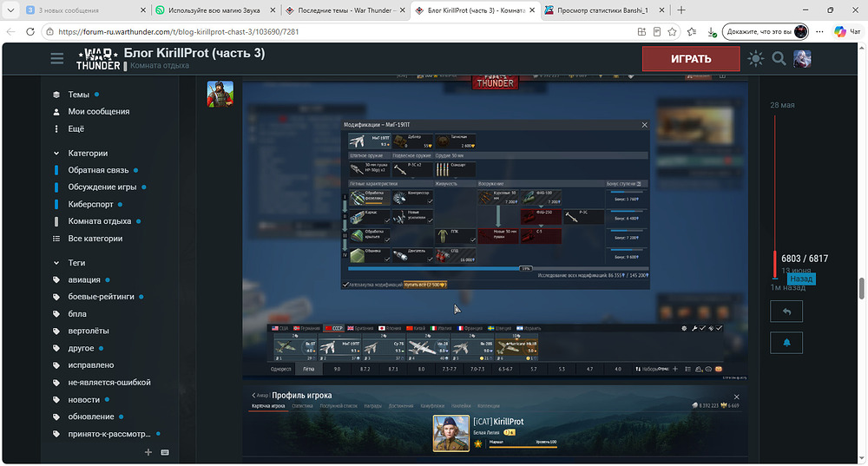Select the не-является-ошибкой tag
This screenshot has width=868, height=466.
tap(109, 383)
